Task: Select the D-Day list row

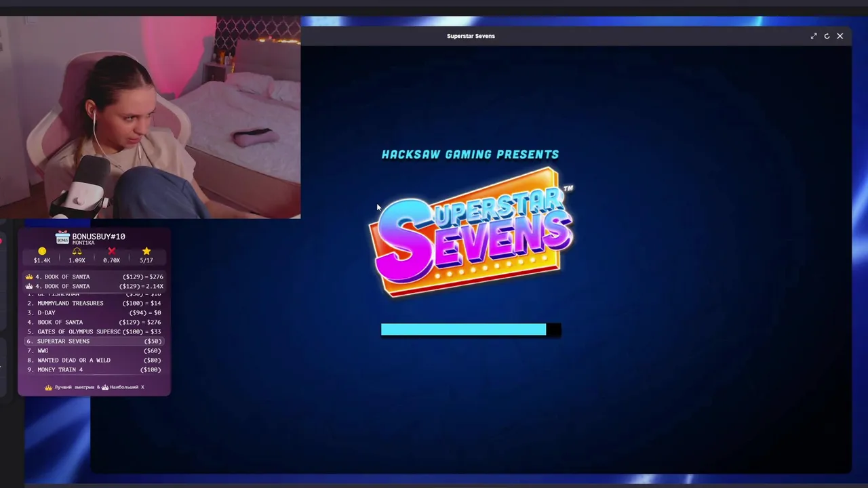Action: pyautogui.click(x=94, y=312)
